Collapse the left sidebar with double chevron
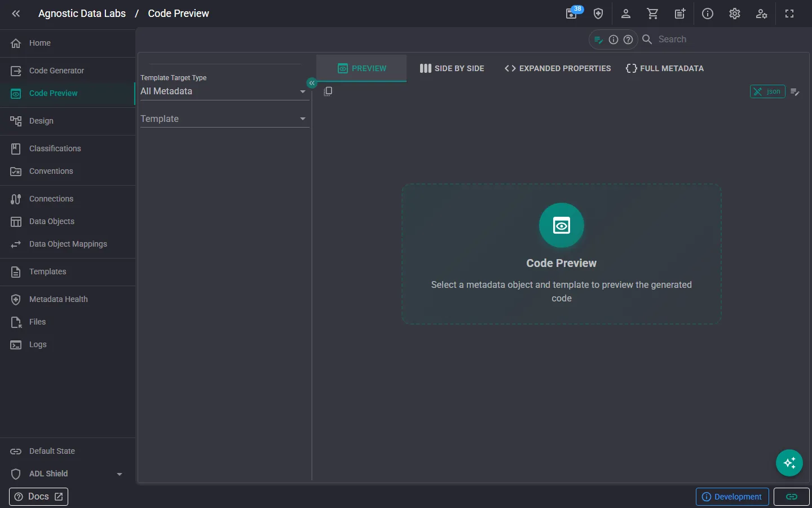812x508 pixels. 16,14
